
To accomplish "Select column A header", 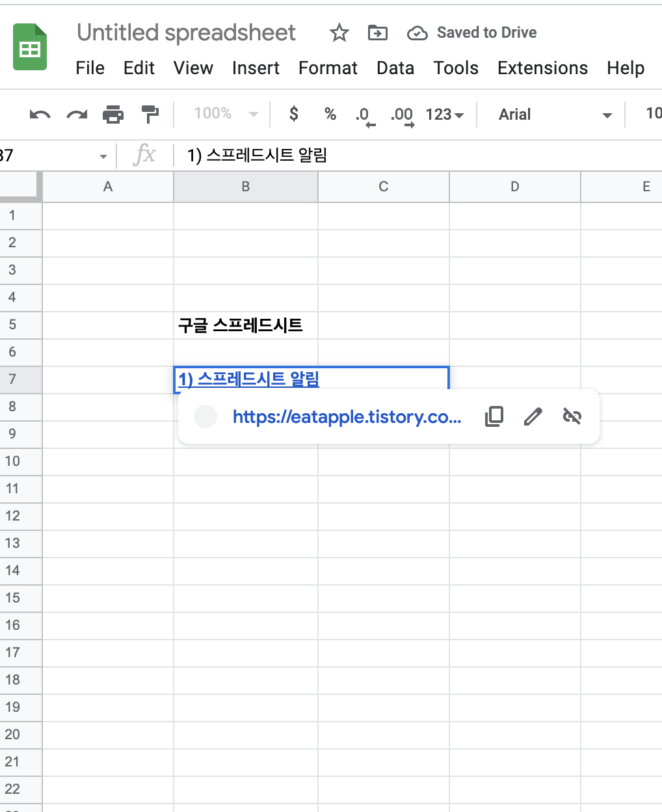I will pyautogui.click(x=108, y=187).
